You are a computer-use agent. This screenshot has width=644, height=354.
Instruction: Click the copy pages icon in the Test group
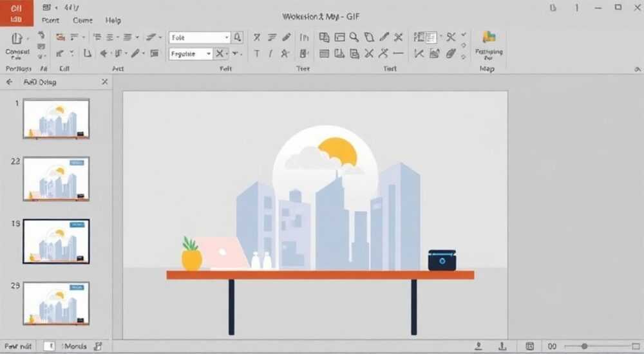tap(324, 37)
